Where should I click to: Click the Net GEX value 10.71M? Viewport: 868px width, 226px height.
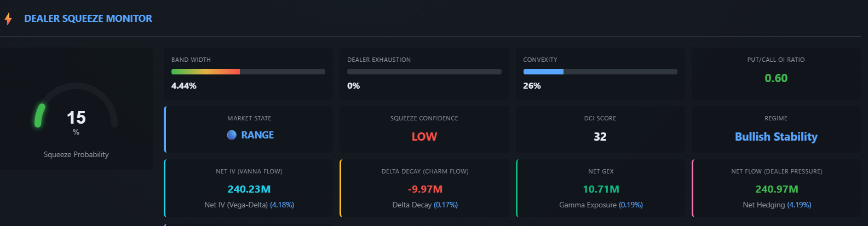pyautogui.click(x=601, y=189)
